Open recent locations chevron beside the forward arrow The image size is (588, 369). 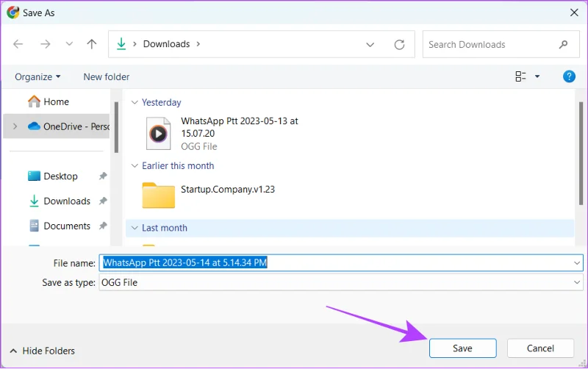[69, 44]
